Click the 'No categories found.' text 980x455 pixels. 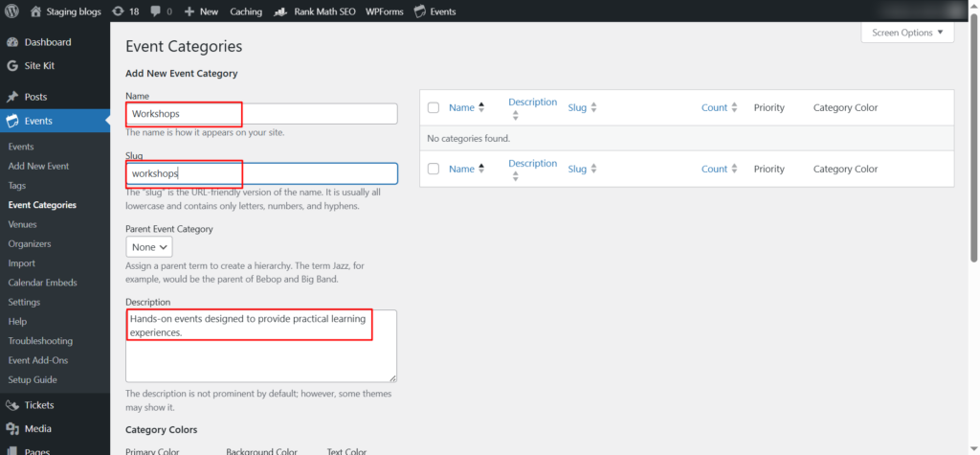coord(469,138)
